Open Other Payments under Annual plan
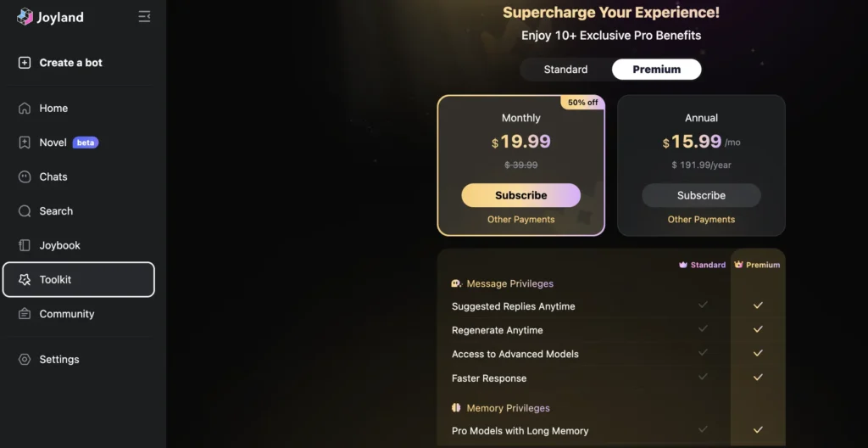This screenshot has width=868, height=448. [x=701, y=220]
